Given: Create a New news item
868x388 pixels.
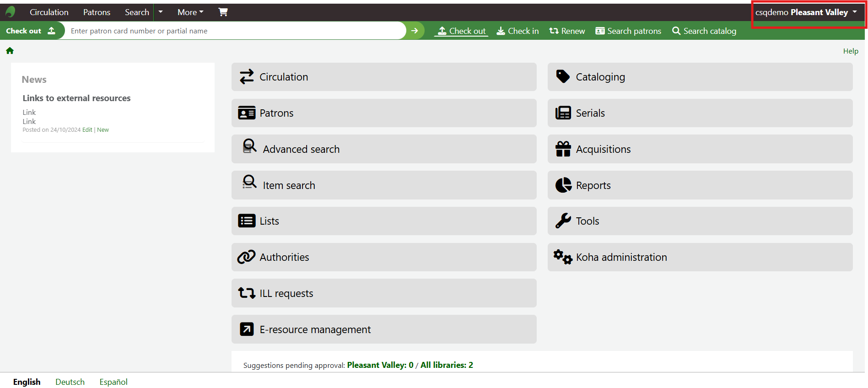Looking at the screenshot, I should (x=103, y=130).
